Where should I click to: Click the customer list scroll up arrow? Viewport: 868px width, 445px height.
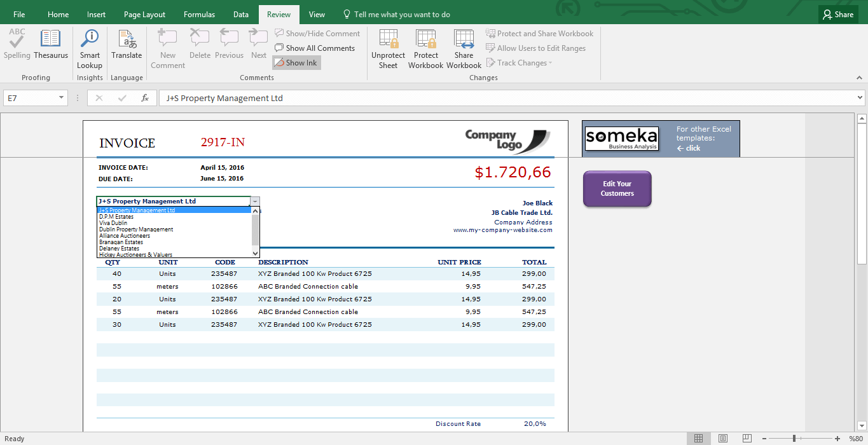click(x=256, y=210)
